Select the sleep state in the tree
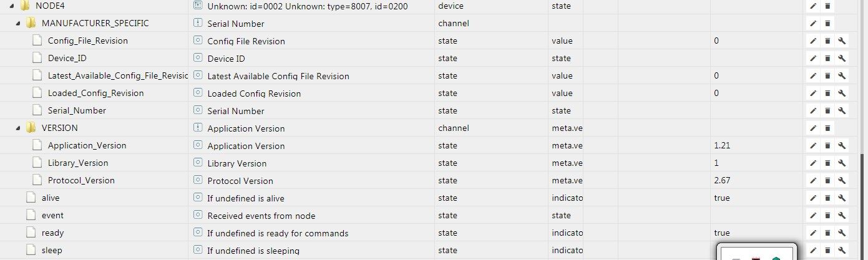868x260 pixels. tap(52, 251)
